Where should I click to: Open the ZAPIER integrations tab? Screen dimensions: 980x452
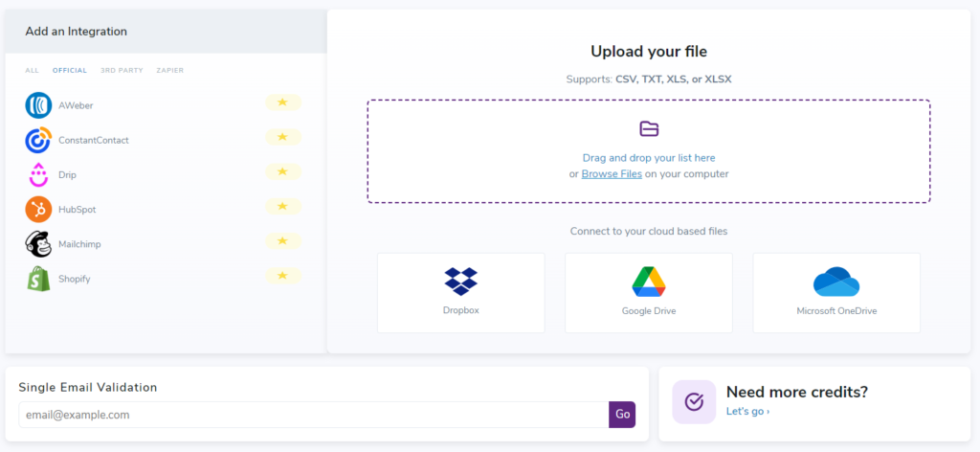169,71
